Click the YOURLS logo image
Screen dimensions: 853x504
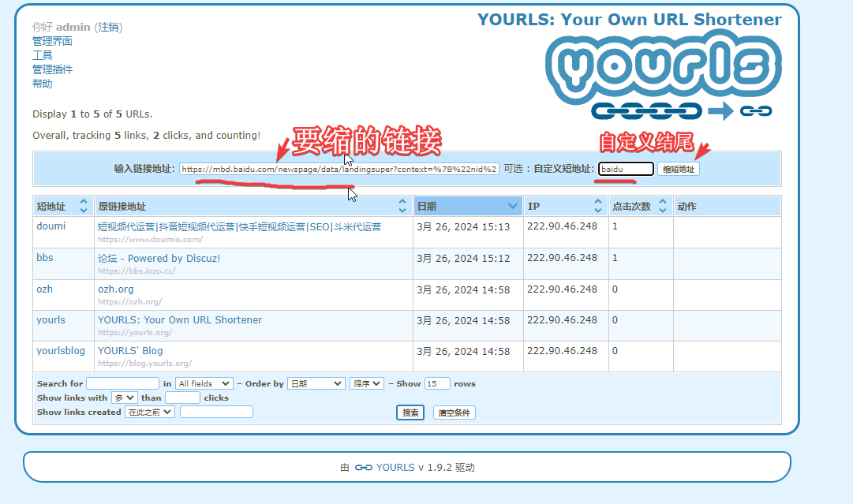point(662,76)
